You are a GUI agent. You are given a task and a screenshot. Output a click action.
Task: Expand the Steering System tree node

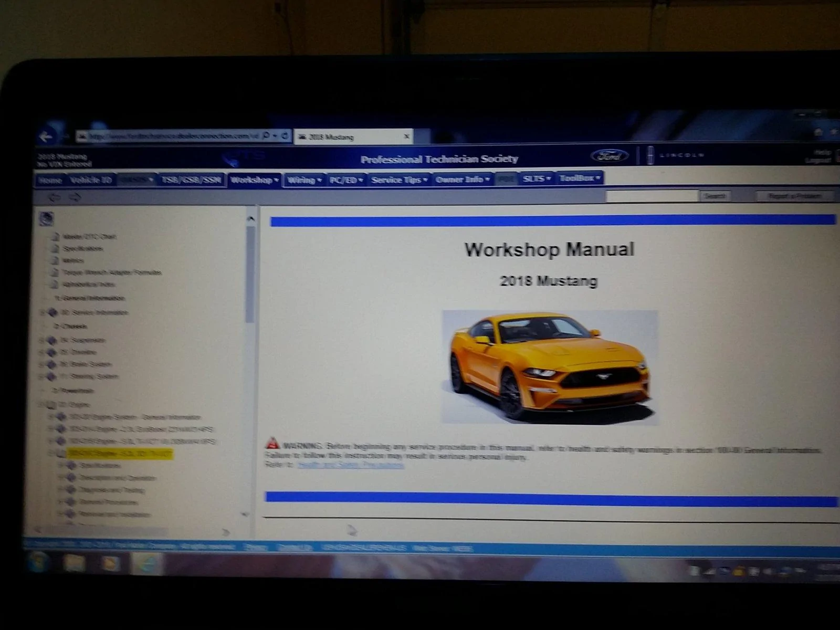click(41, 376)
